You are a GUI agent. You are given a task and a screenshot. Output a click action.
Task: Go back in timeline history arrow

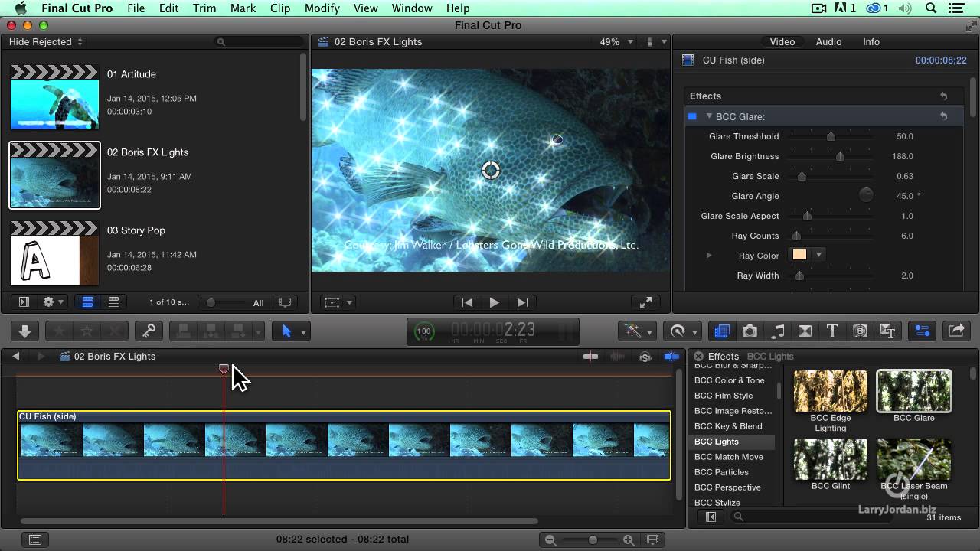(x=15, y=356)
